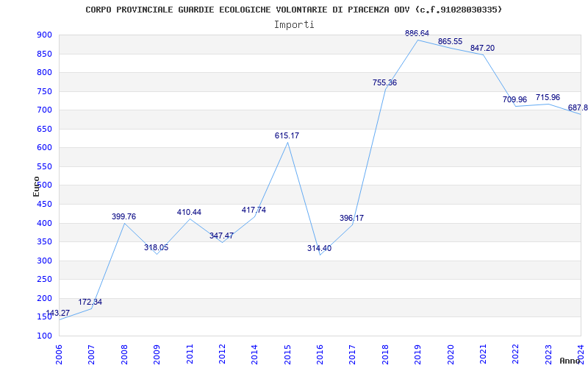Select the 318.05 data label
The width and height of the screenshot is (588, 368).
(157, 247)
